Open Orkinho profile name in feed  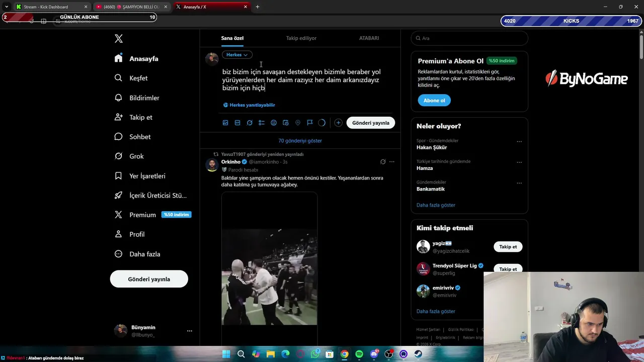point(231,162)
